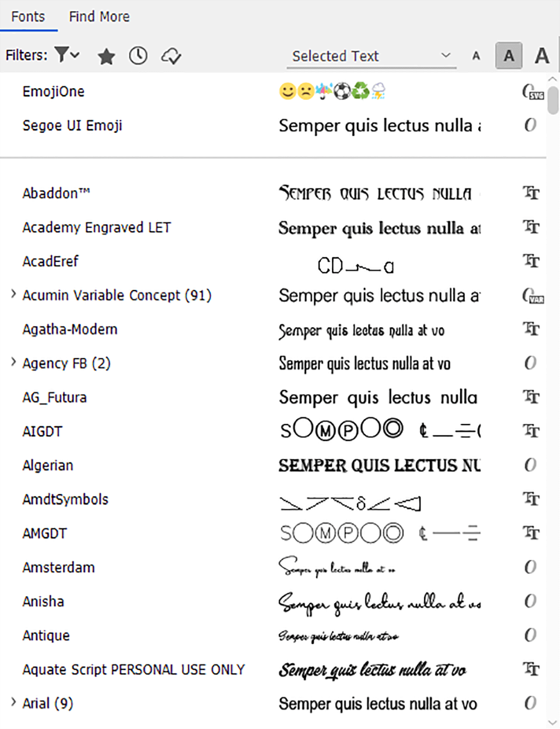560x729 pixels.
Task: Expand the Arial font family
Action: point(13,703)
